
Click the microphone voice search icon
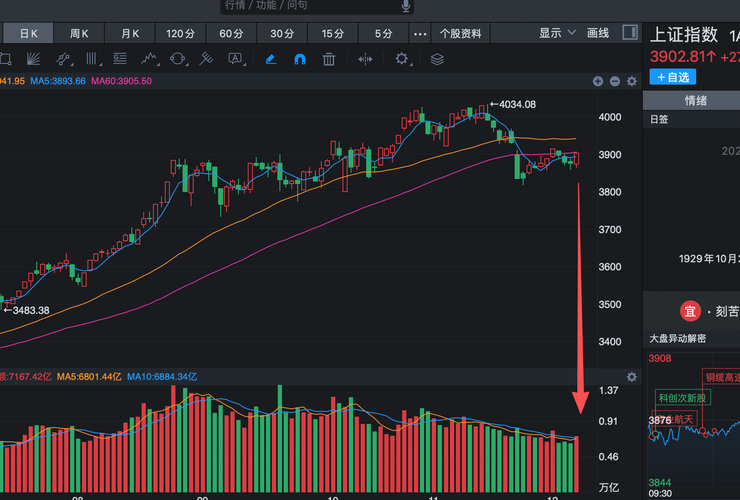(x=406, y=6)
